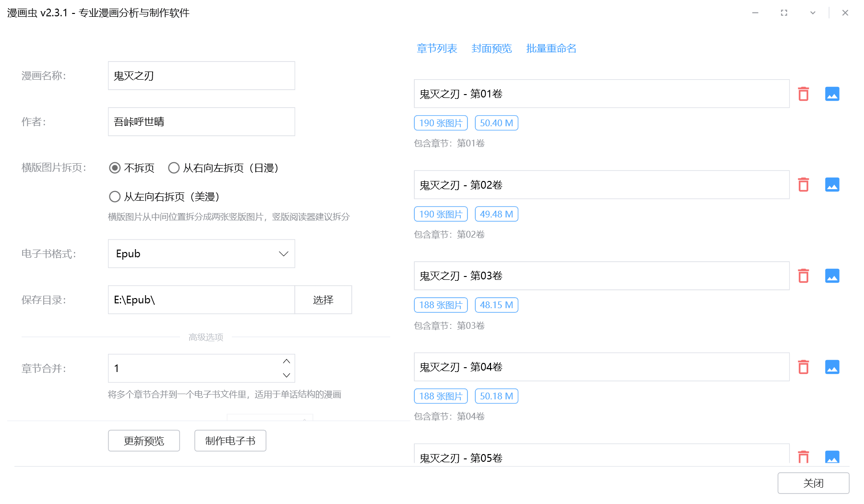Click the 保存目录 path field
The height and width of the screenshot is (504, 864).
point(201,300)
